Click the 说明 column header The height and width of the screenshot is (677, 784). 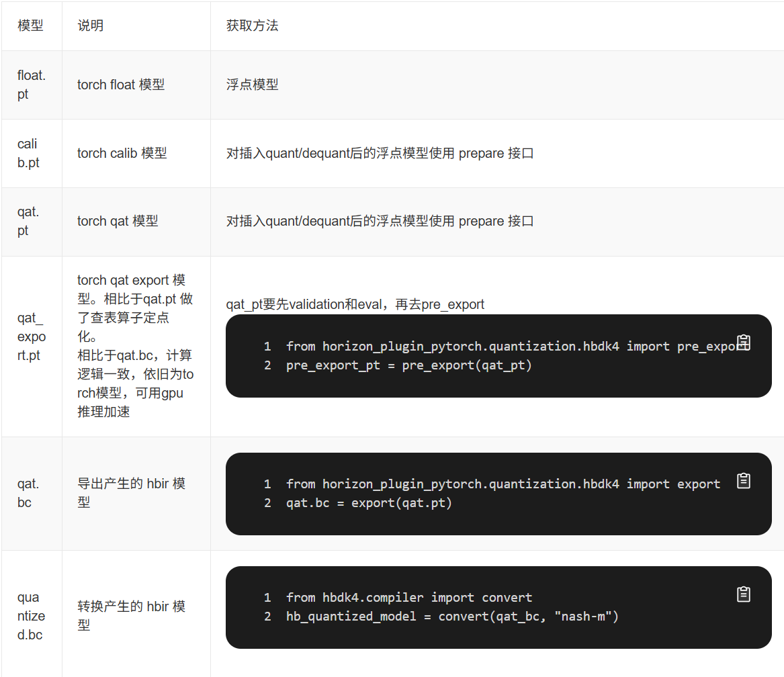(x=91, y=26)
